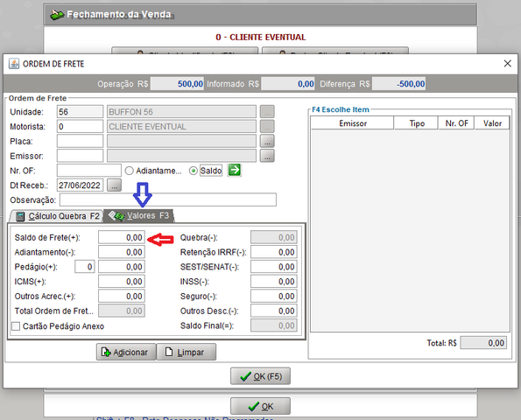
Task: Open the Placa lookup ellipsis button
Action: (267, 141)
